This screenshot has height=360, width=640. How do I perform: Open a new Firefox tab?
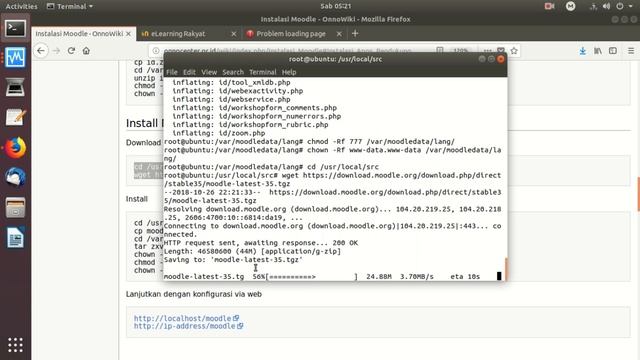355,33
